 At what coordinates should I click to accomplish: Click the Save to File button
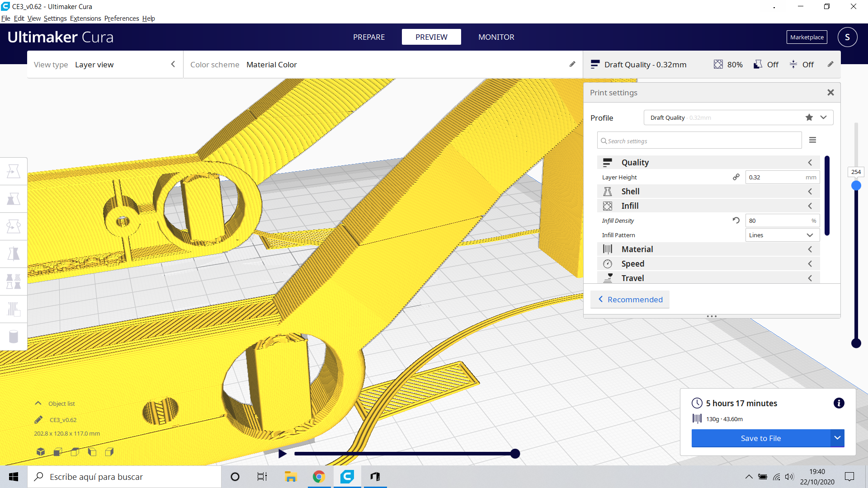761,438
